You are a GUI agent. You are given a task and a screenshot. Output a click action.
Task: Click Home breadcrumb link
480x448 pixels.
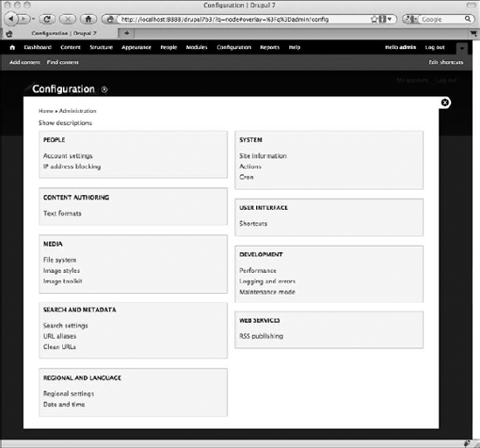(x=45, y=111)
